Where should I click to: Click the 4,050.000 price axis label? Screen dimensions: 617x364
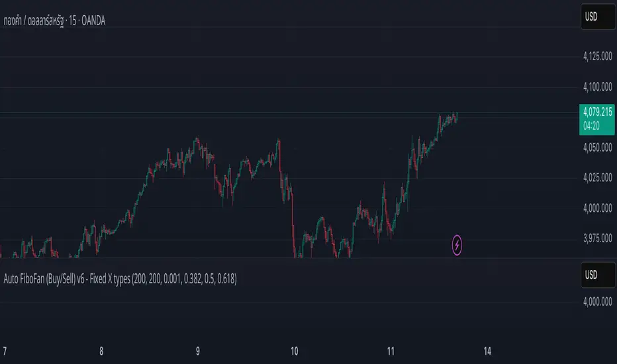point(596,148)
